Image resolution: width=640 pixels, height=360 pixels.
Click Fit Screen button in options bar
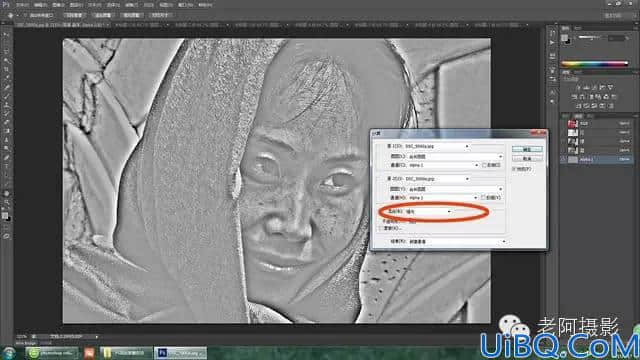point(103,15)
